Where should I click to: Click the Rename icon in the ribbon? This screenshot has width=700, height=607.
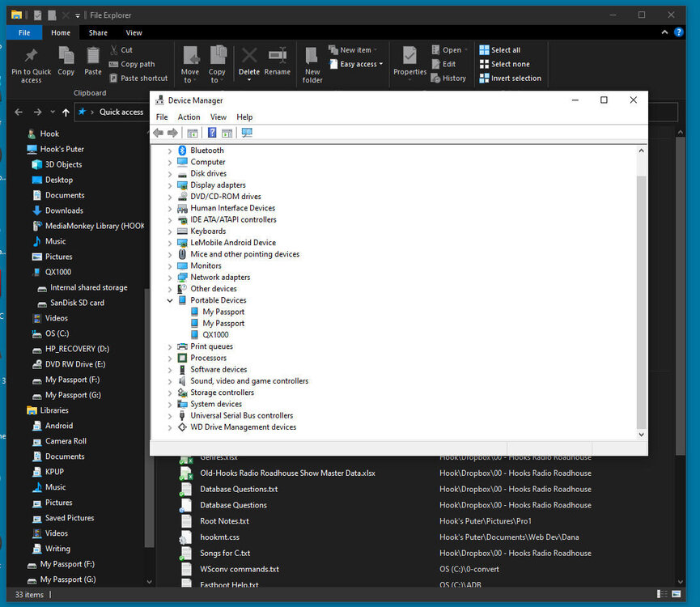coord(277,57)
